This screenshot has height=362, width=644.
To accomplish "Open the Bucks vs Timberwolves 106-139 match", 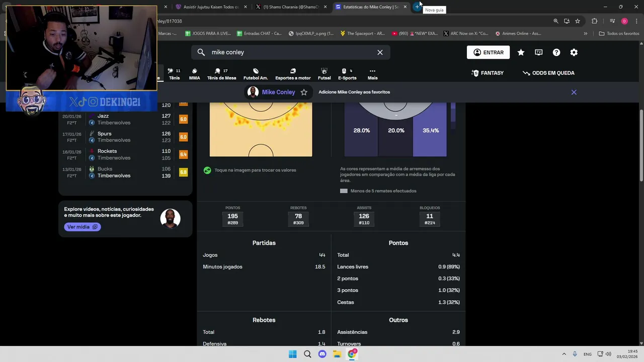I will click(125, 172).
